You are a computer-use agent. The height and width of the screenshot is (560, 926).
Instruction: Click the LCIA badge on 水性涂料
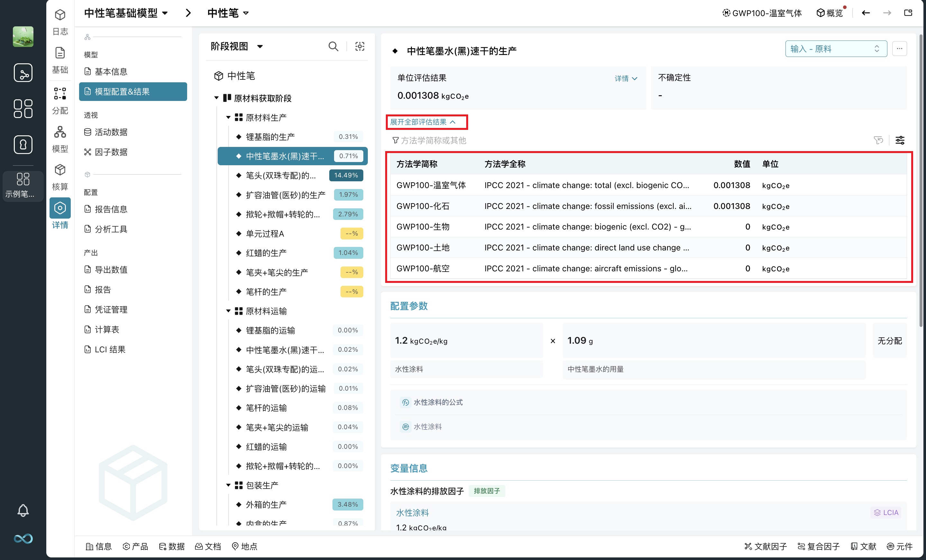click(886, 512)
